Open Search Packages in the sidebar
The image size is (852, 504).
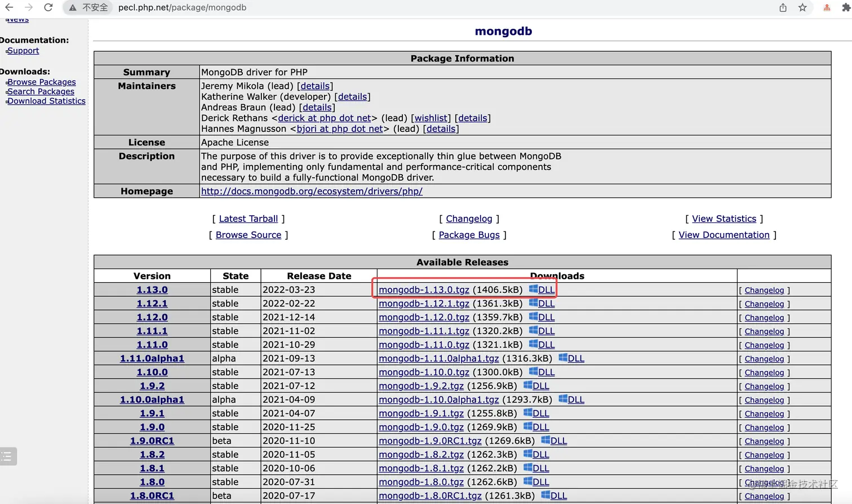coord(41,92)
